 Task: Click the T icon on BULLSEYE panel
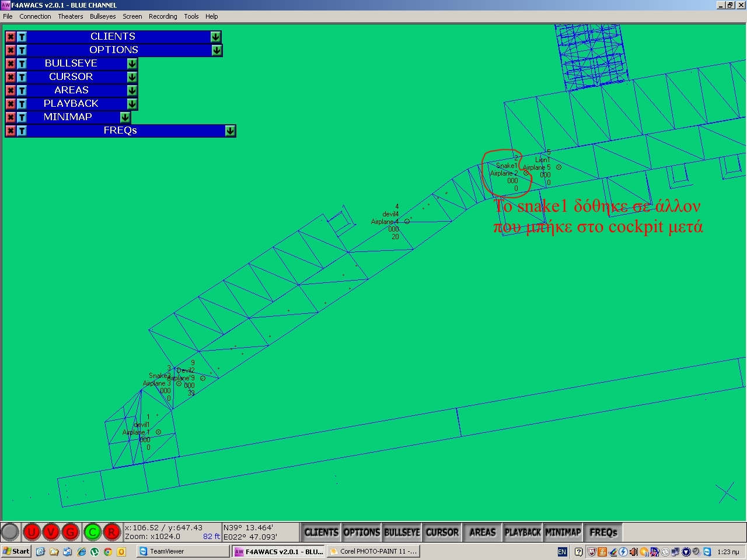[22, 64]
